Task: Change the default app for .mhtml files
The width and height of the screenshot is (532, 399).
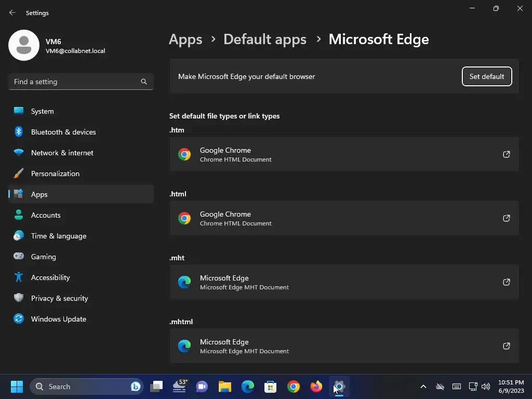Action: pyautogui.click(x=344, y=346)
